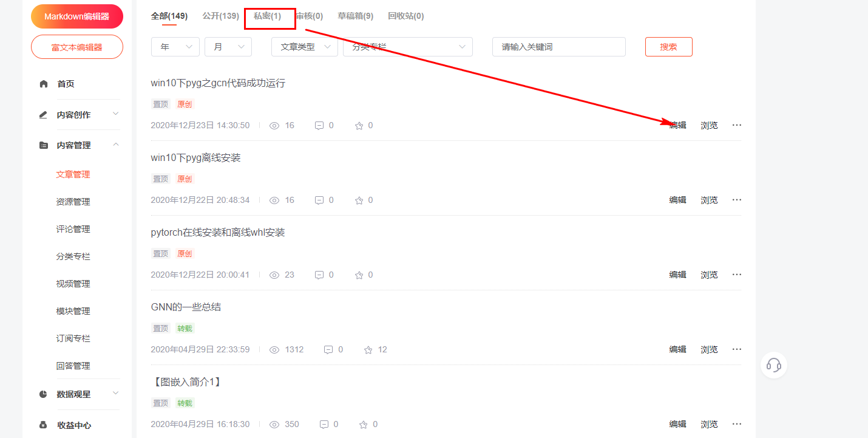Click the star favorites icon on GNN的一些总结

(x=368, y=350)
